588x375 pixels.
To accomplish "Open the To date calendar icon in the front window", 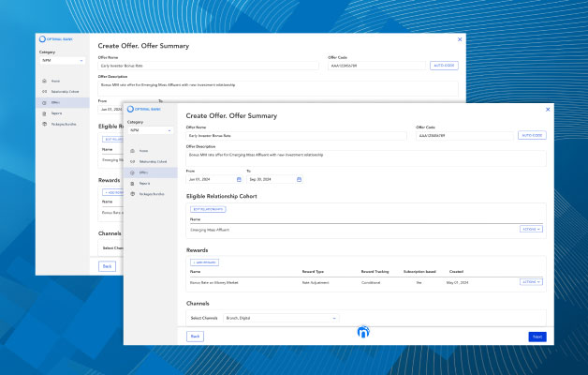I will click(299, 179).
